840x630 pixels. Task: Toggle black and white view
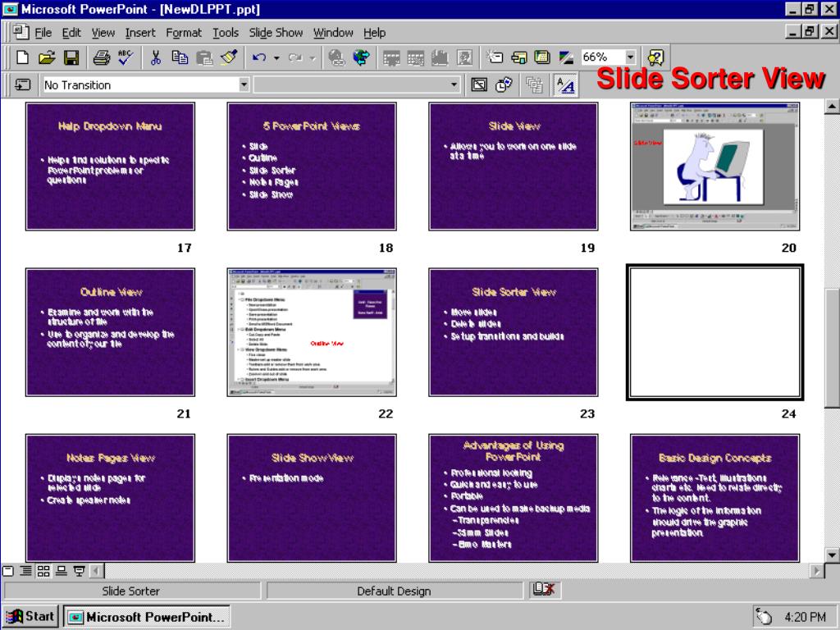(x=566, y=57)
